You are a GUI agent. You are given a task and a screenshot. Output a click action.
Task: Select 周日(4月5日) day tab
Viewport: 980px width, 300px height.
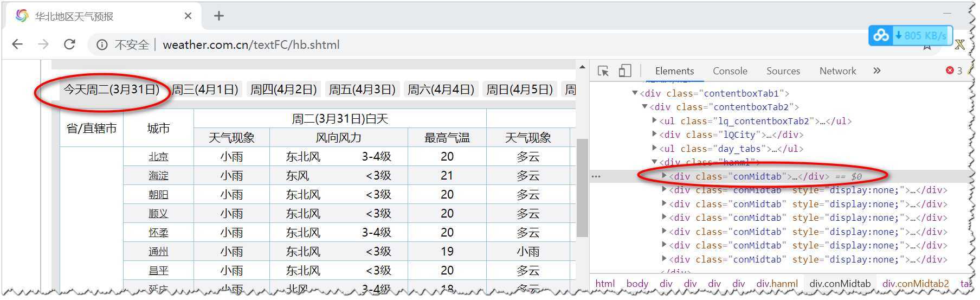tap(519, 90)
